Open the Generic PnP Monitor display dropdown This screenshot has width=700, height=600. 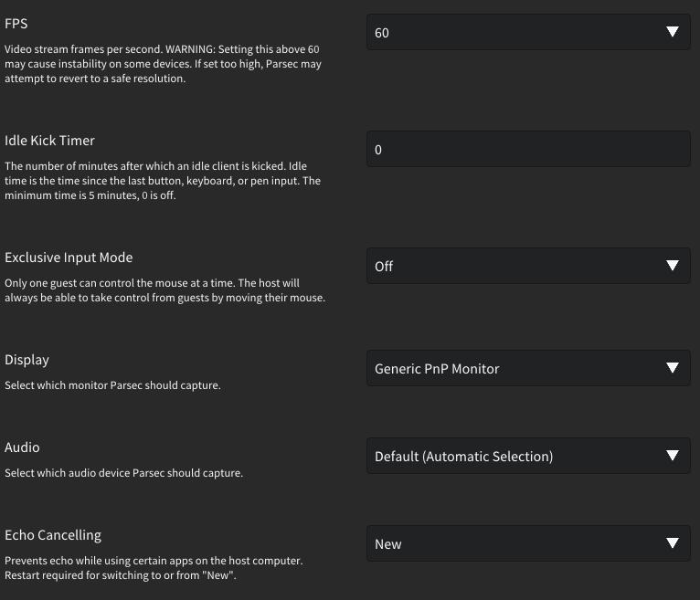coord(528,368)
